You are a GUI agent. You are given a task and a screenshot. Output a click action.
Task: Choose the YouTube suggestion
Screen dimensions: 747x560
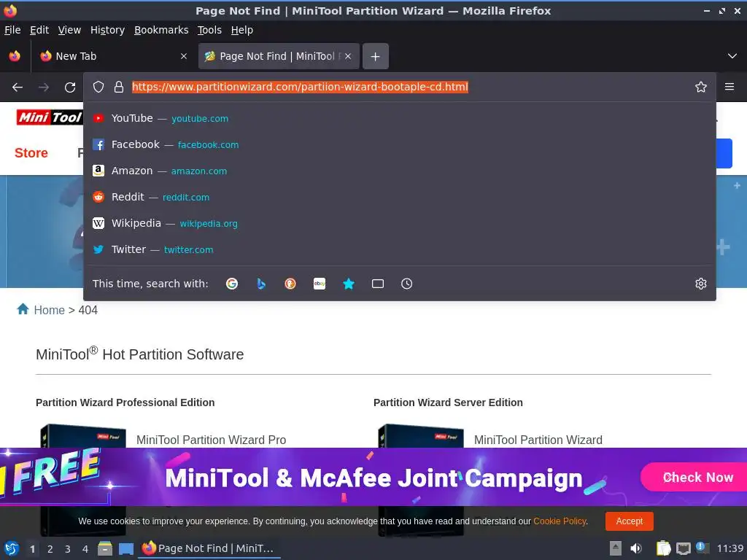pyautogui.click(x=399, y=119)
